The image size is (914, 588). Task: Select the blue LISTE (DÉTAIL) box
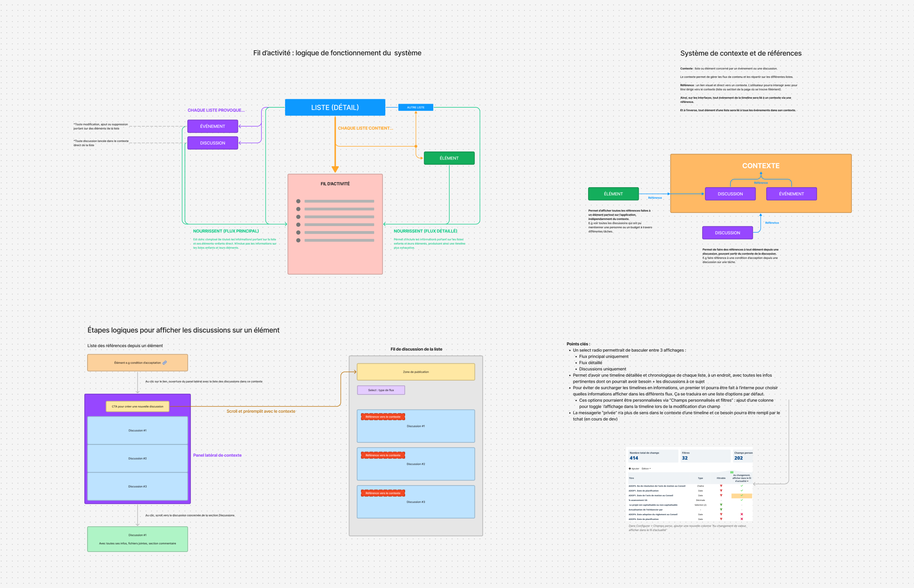(x=335, y=107)
